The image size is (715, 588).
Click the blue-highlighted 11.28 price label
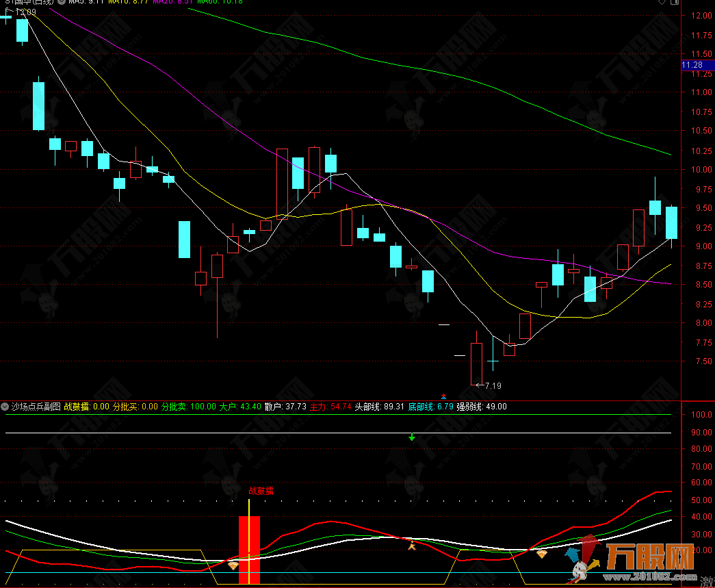692,65
